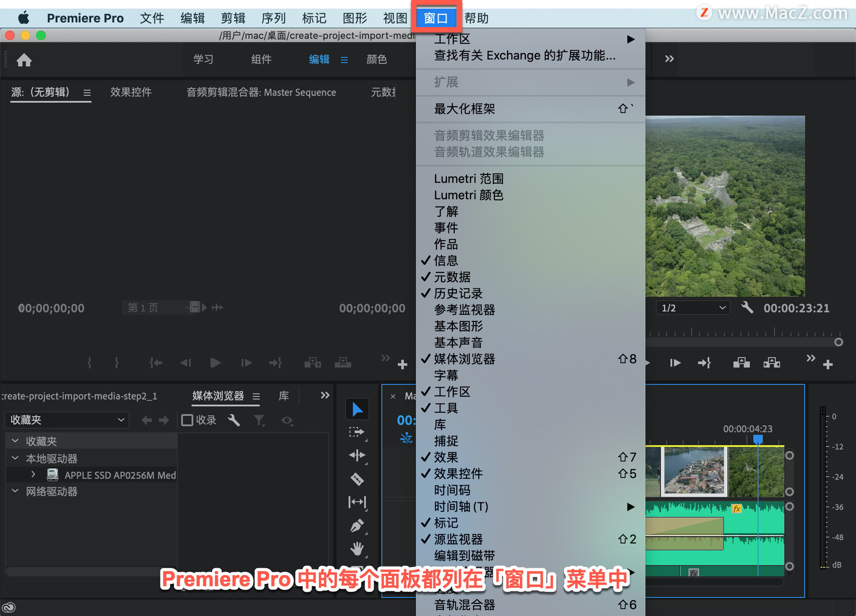Click the blue timeline playhead marker
This screenshot has height=616, width=856.
[758, 439]
